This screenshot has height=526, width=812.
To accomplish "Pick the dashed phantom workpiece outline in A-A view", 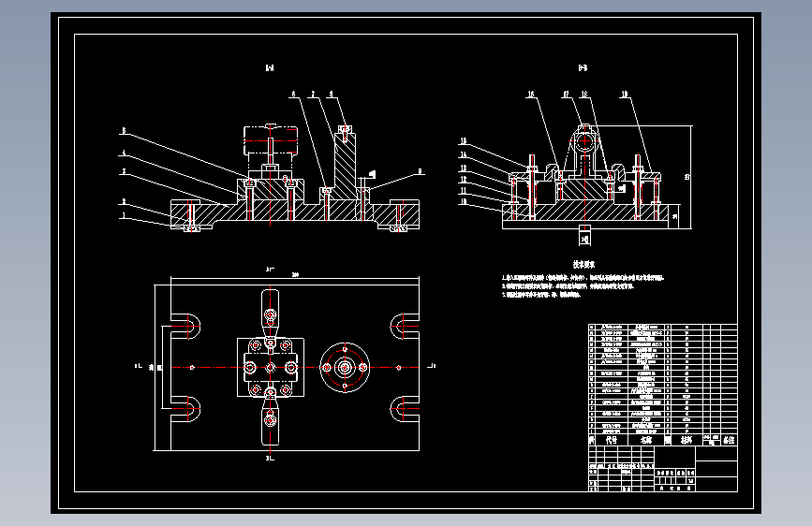I will pyautogui.click(x=271, y=139).
